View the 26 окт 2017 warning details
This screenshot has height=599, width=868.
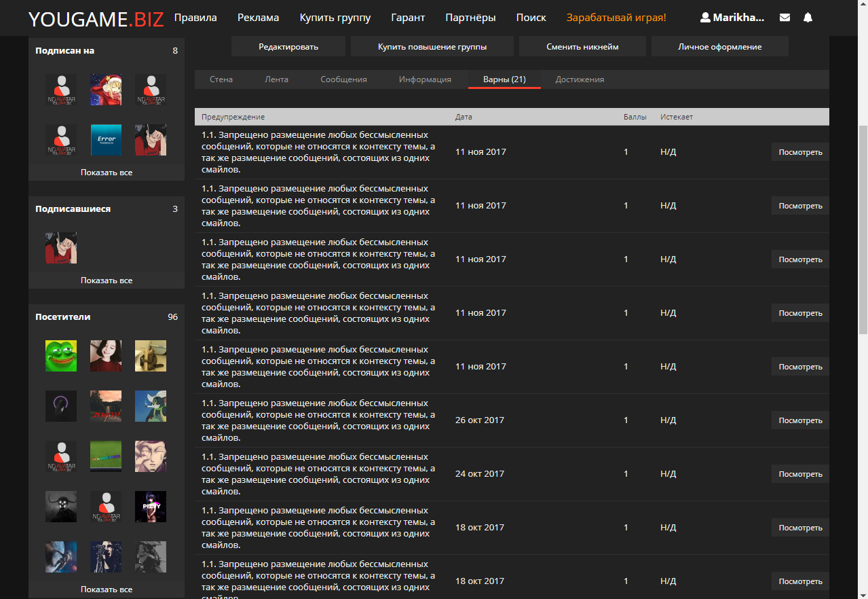800,420
